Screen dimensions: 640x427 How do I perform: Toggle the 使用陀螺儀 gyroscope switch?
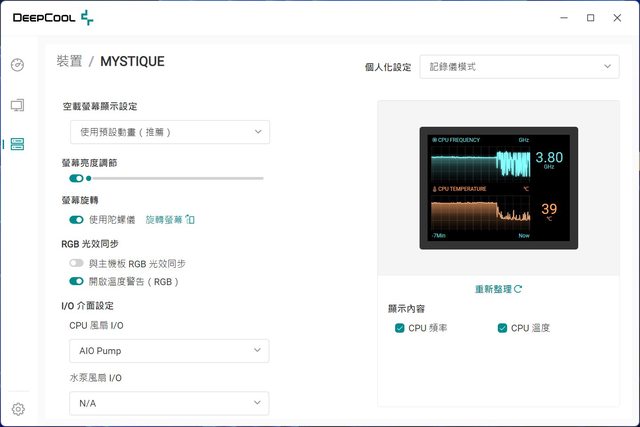click(76, 219)
